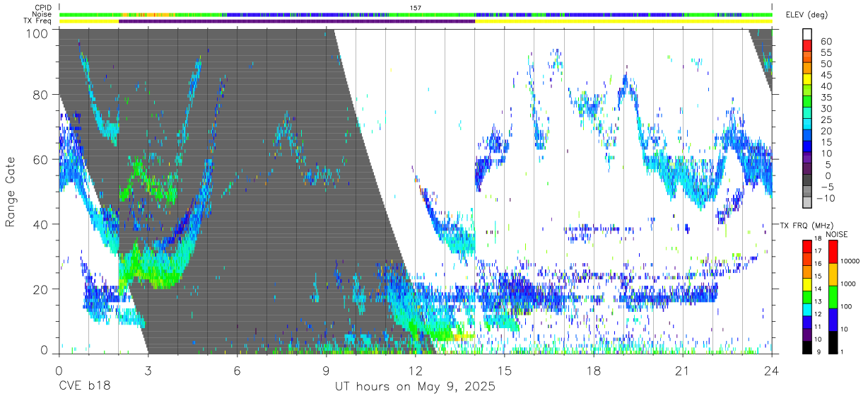Click the 60 tick on elevation legend
Screen dimensions: 868x401
click(x=825, y=41)
